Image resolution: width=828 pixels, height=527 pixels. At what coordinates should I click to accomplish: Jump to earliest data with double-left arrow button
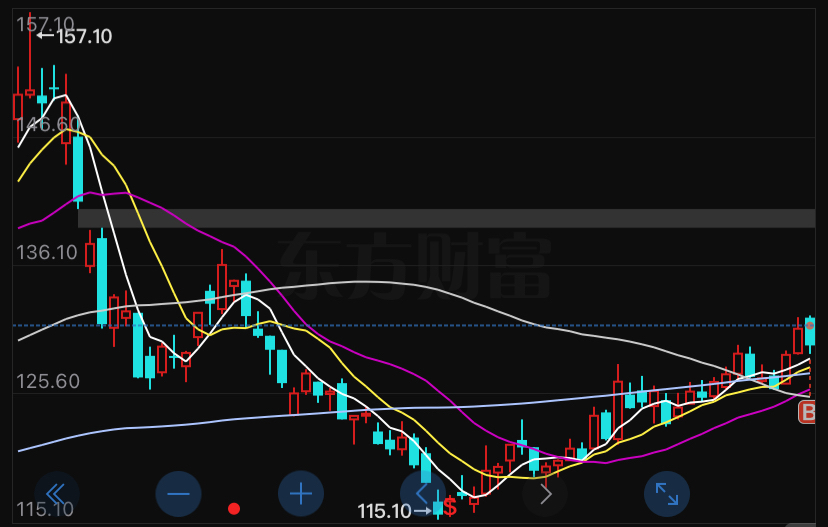(57, 494)
